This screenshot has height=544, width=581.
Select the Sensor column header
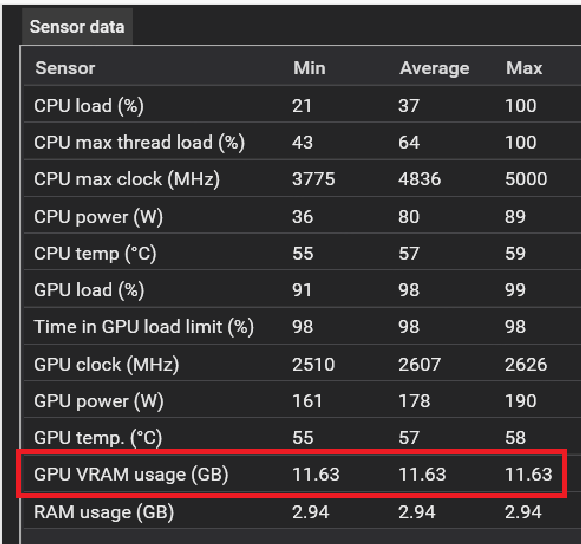tap(65, 68)
